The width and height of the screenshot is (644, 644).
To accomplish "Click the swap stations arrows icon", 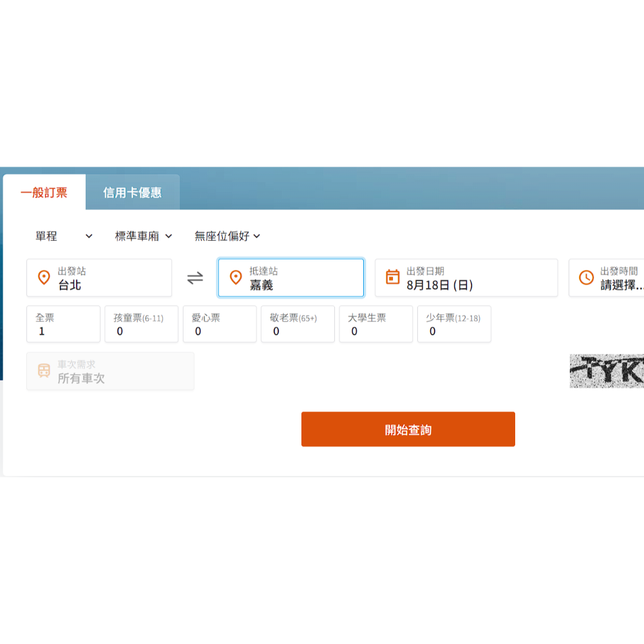I will coord(195,278).
